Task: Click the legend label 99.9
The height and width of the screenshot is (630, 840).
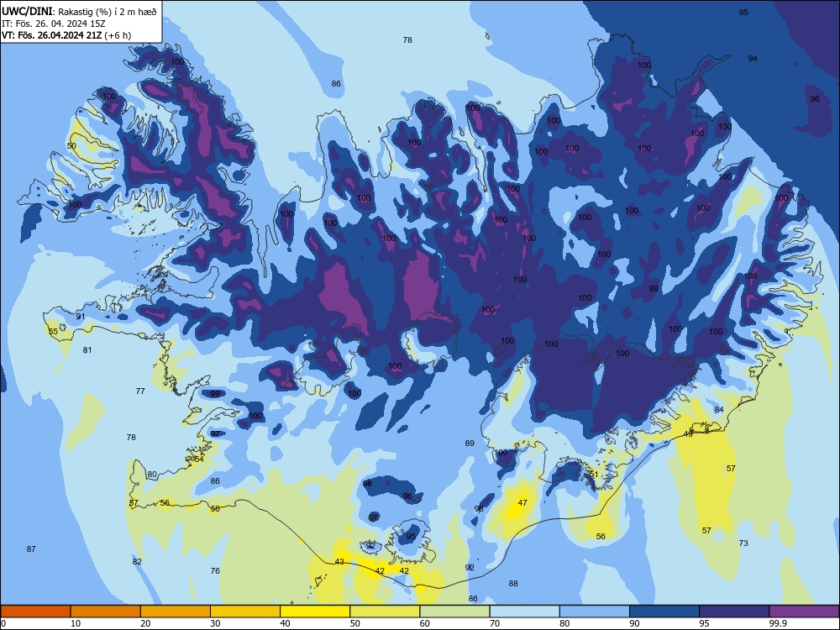Action: pyautogui.click(x=777, y=623)
